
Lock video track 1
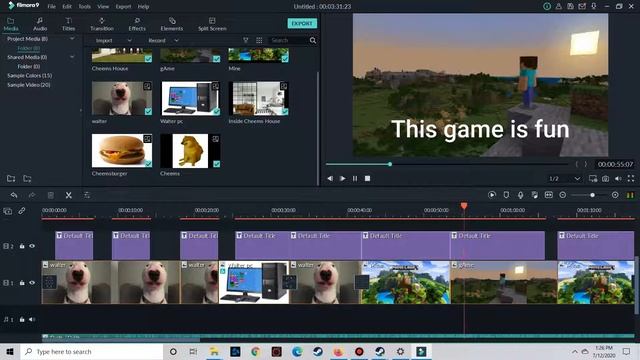tap(22, 282)
